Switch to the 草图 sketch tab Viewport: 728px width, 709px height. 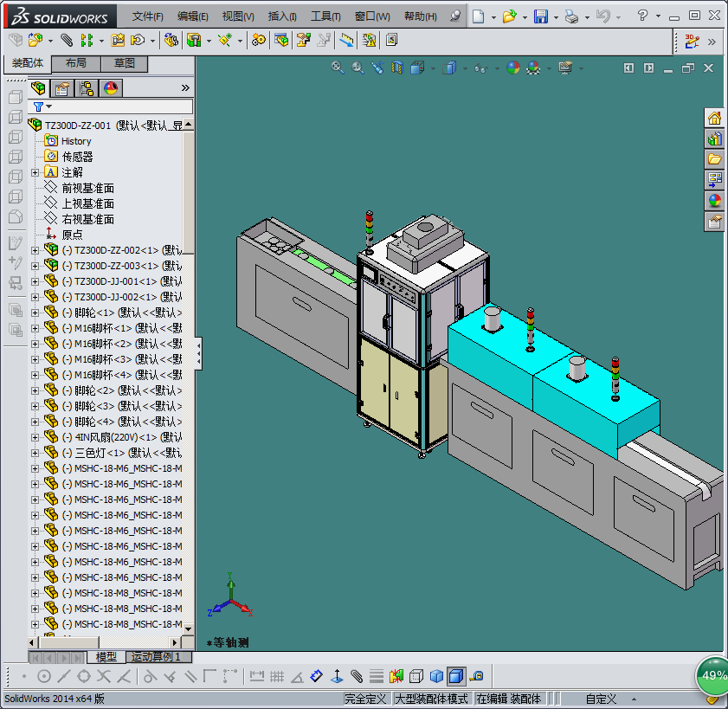click(124, 64)
